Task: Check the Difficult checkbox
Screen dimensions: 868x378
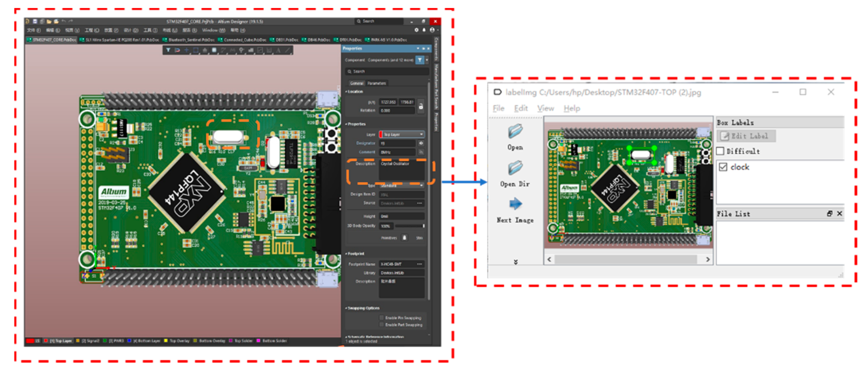Action: (720, 151)
